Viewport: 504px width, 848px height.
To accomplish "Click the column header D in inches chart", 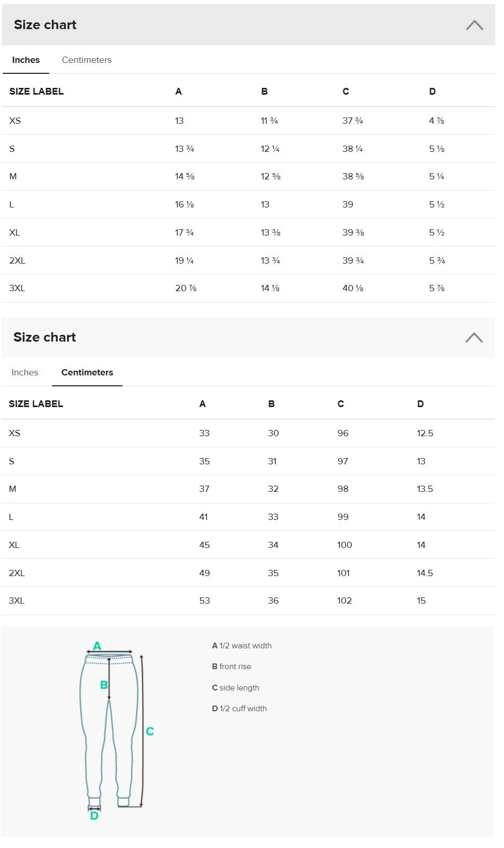I will click(x=432, y=91).
